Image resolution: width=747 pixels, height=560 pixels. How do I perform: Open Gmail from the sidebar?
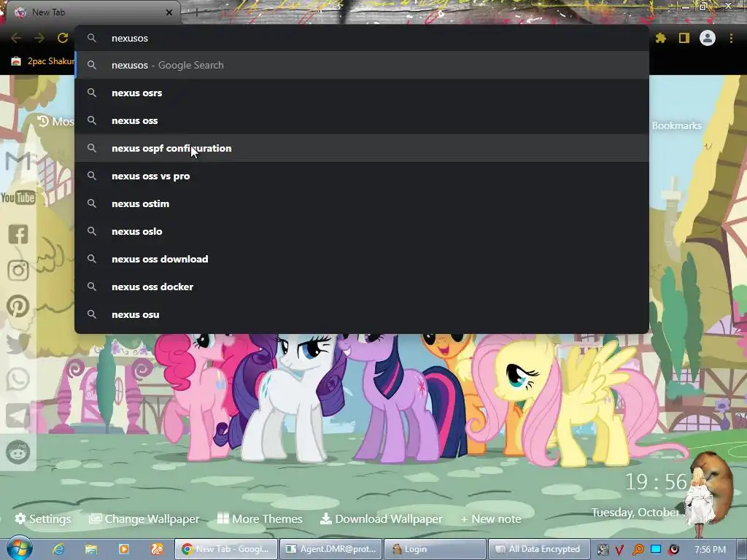(x=18, y=161)
